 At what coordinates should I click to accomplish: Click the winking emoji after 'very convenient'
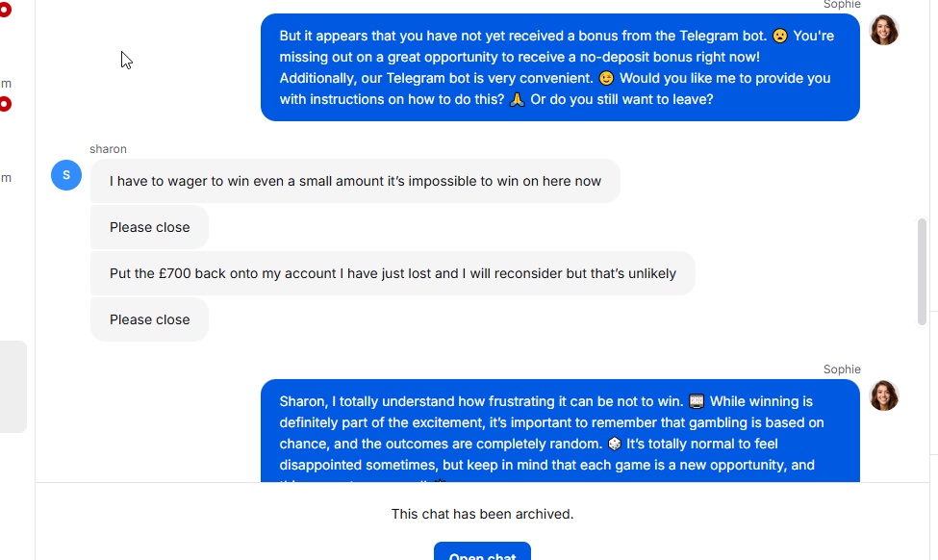tap(606, 78)
